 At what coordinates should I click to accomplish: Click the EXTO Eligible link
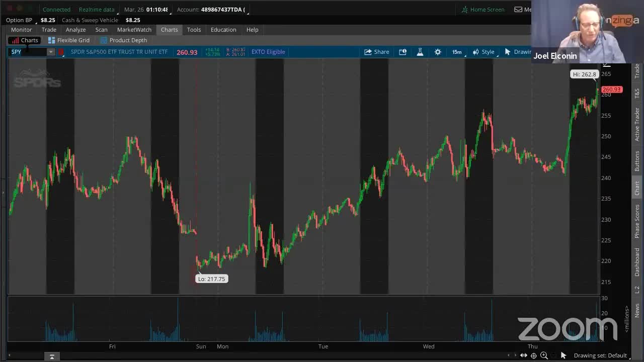coord(268,52)
